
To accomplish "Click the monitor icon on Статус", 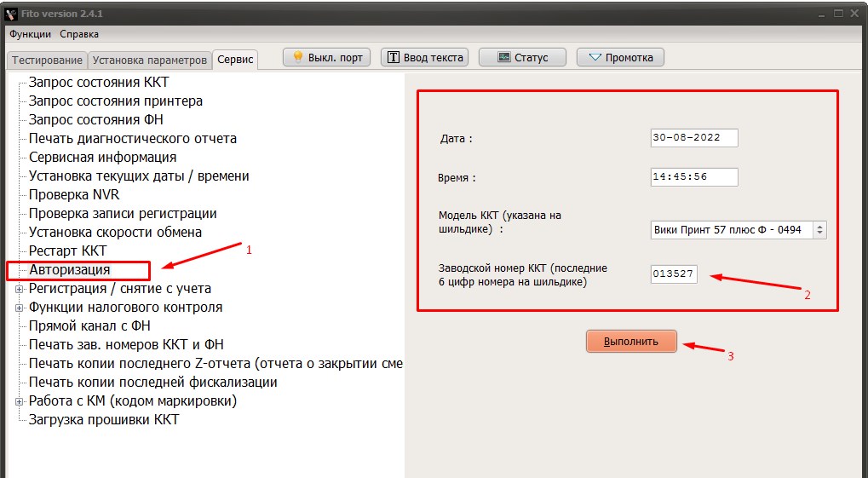I will pos(503,57).
